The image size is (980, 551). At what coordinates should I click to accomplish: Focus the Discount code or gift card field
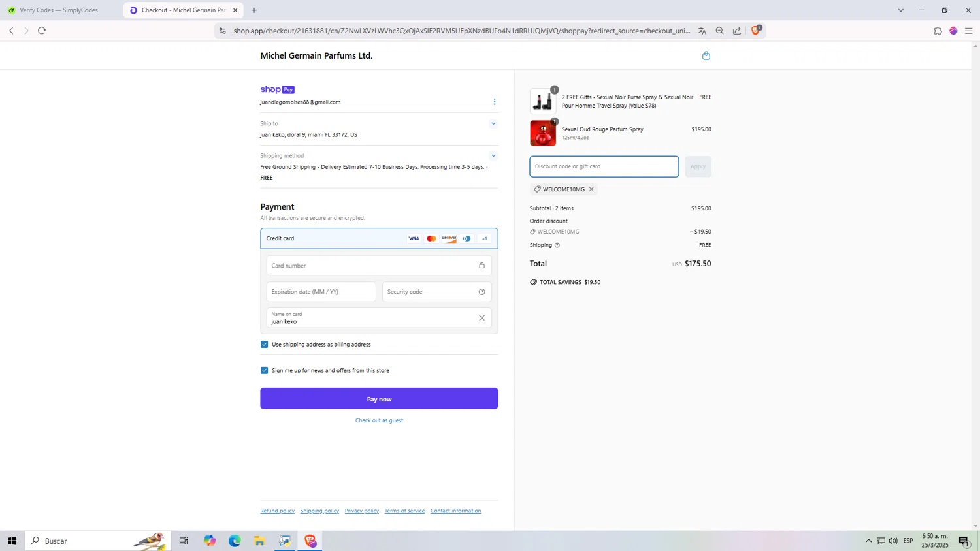(x=604, y=166)
